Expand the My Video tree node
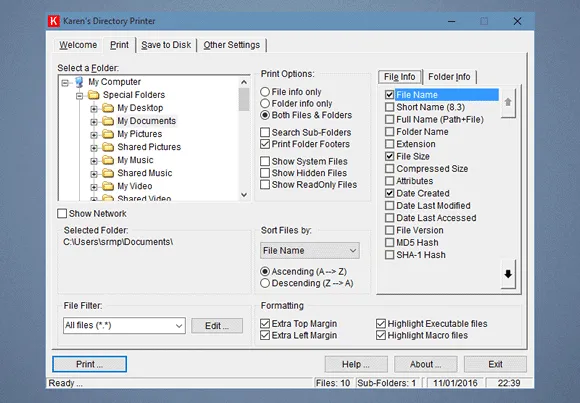Screen dimensions: 580x403 [x=94, y=187]
